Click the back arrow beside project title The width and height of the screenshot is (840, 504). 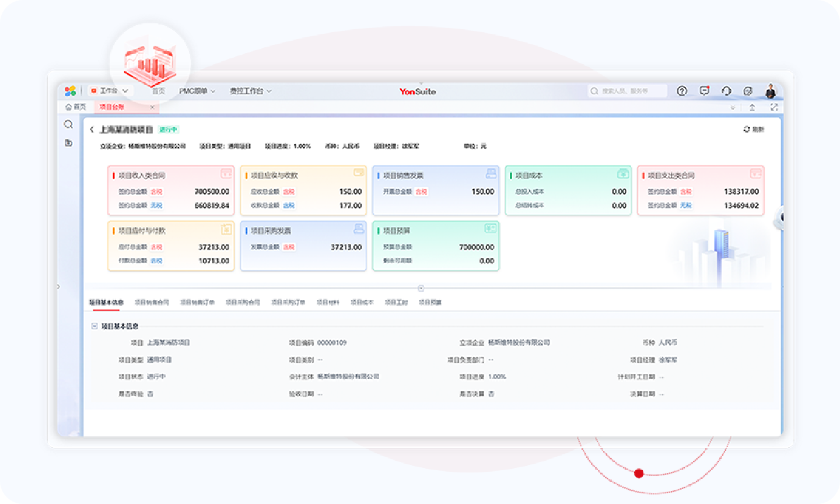coord(92,129)
